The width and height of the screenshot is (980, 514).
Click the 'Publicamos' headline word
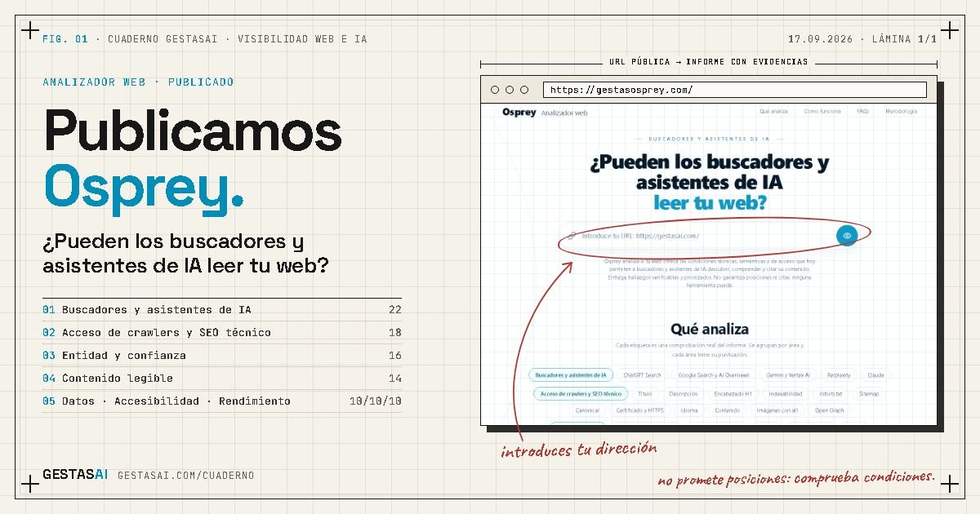pyautogui.click(x=193, y=131)
